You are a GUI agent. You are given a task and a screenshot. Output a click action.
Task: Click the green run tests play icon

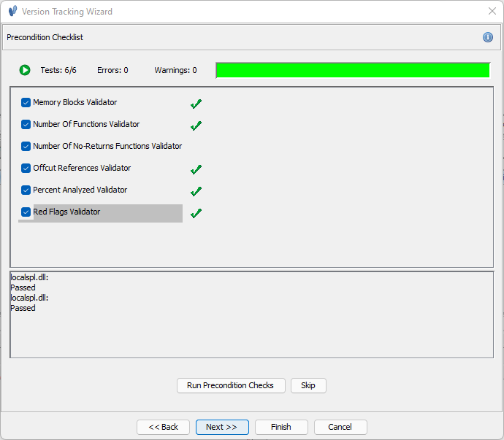click(x=25, y=70)
